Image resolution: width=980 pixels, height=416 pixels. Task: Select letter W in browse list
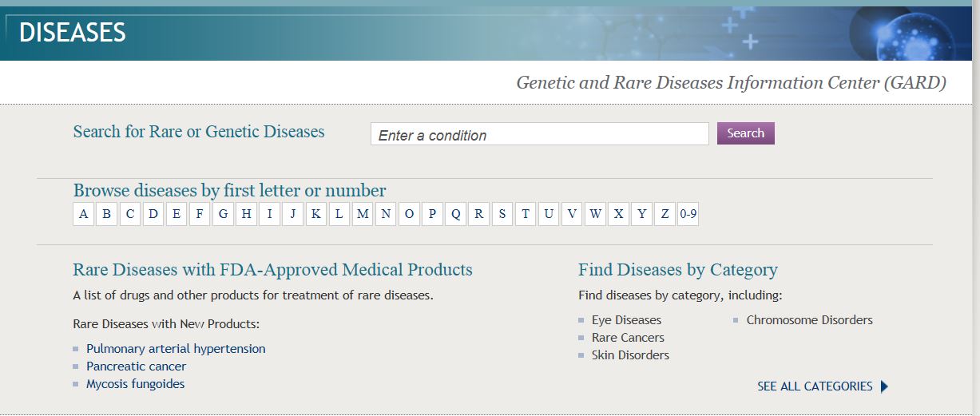point(595,214)
